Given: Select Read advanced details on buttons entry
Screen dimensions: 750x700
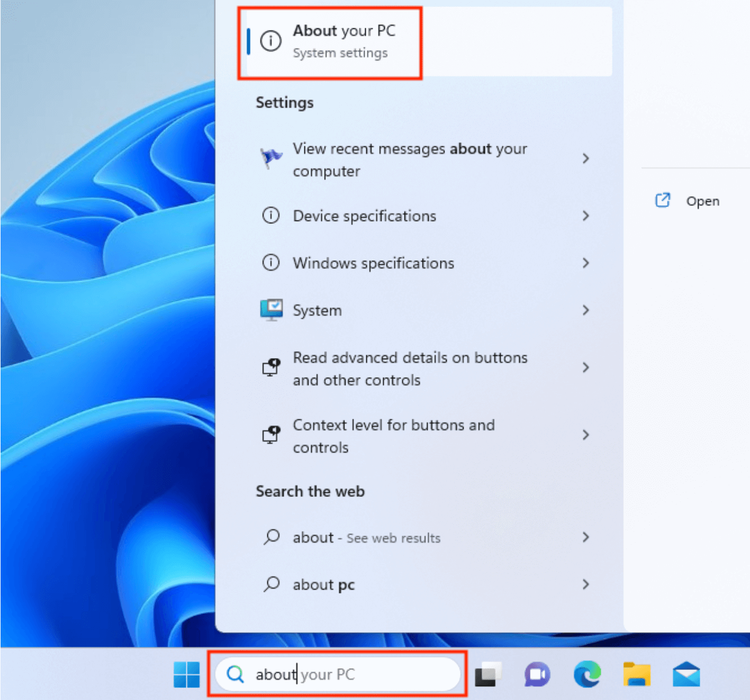Looking at the screenshot, I should pos(410,369).
